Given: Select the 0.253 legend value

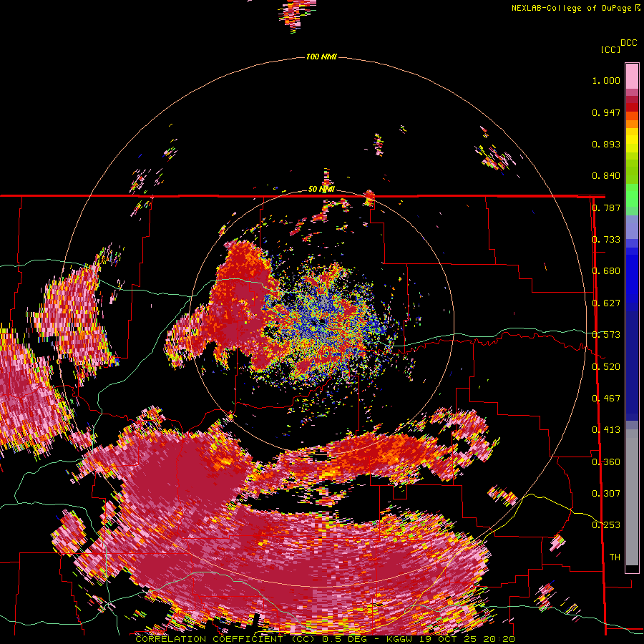Looking at the screenshot, I should (606, 525).
